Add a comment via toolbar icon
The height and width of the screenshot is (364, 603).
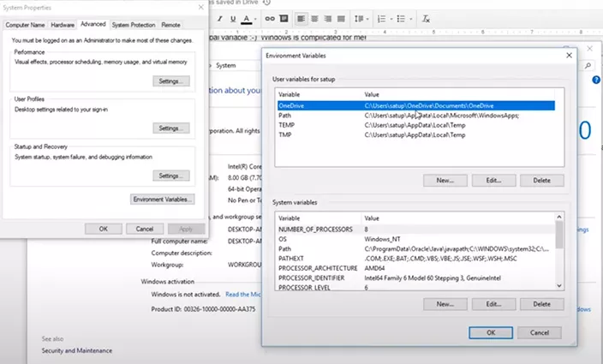coord(284,19)
